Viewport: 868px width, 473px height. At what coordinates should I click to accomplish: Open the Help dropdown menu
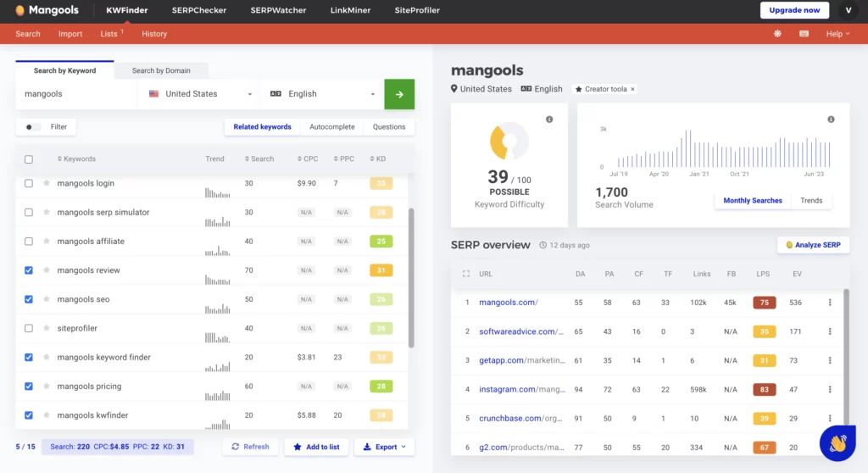837,34
